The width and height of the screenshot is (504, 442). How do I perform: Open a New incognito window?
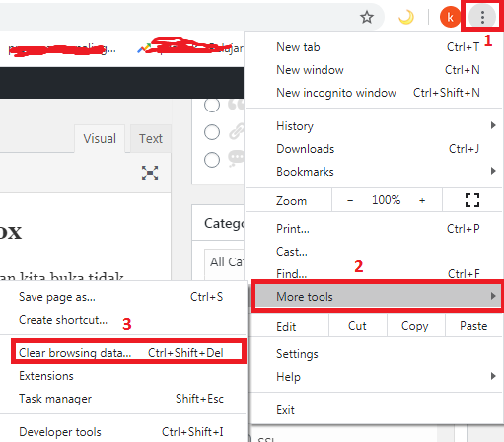tap(375, 93)
